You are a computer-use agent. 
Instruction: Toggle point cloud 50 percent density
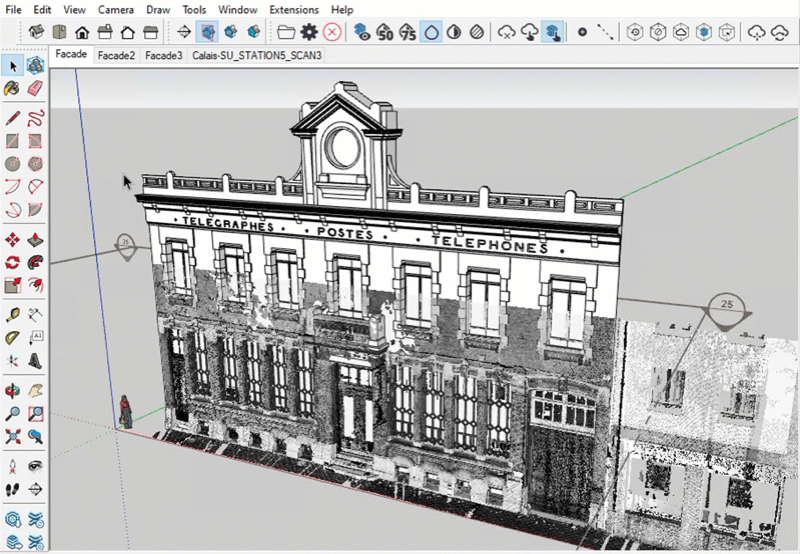pos(385,32)
